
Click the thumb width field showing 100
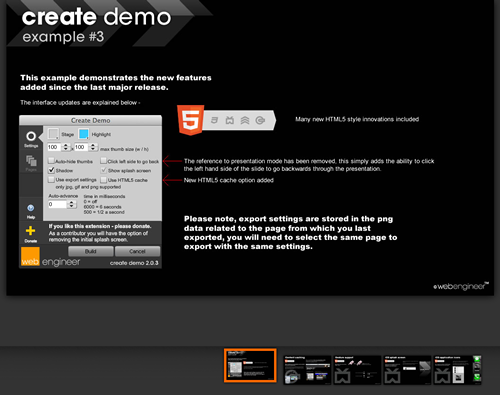click(x=55, y=147)
